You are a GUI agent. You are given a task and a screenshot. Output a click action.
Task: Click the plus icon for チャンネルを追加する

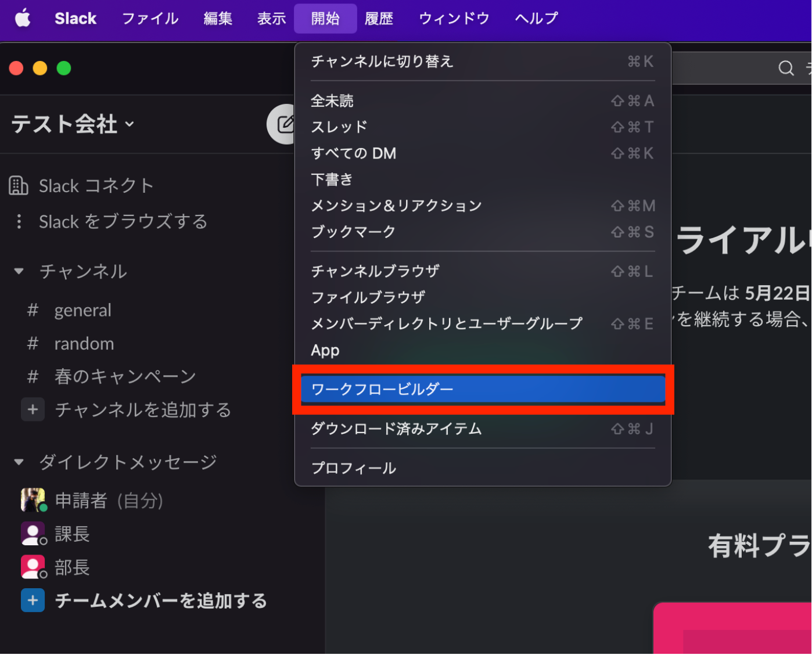point(33,409)
